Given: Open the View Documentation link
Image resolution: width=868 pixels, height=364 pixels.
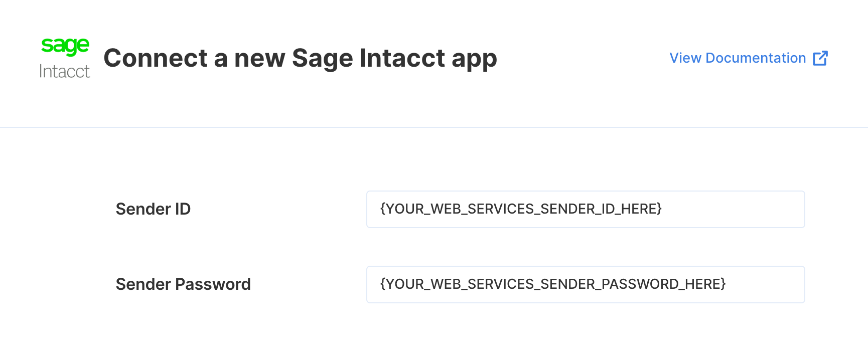Looking at the screenshot, I should 749,58.
